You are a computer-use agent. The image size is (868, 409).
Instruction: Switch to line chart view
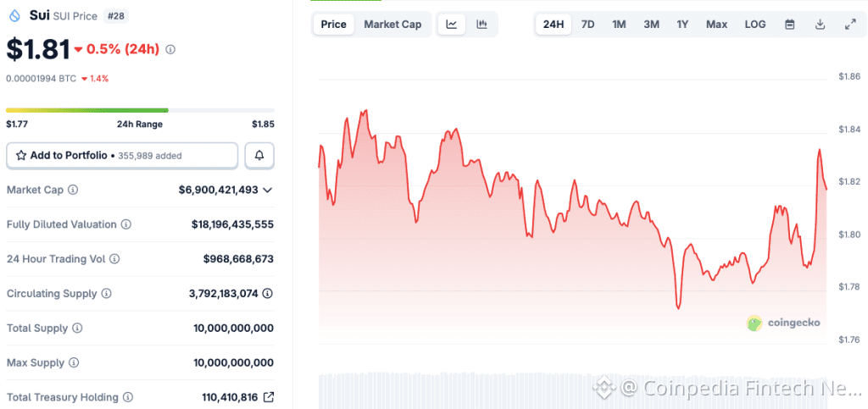tap(451, 25)
